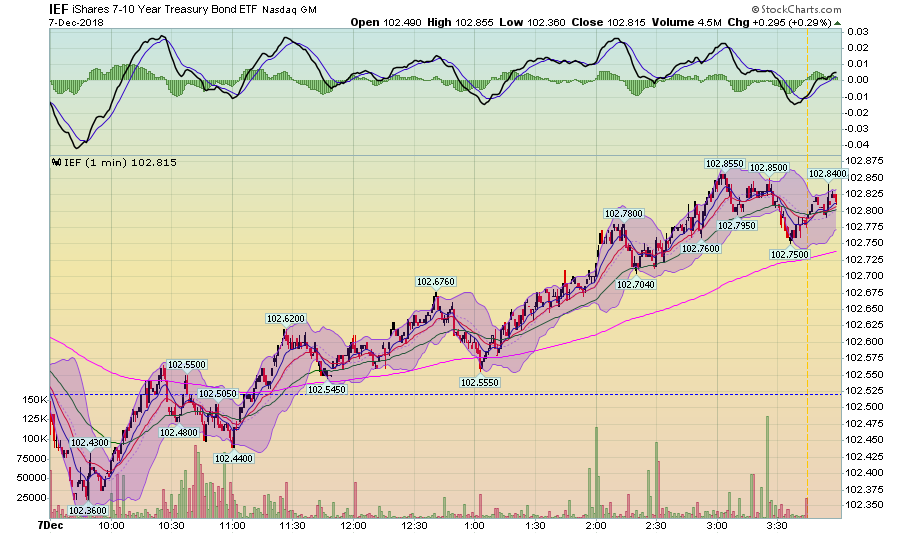
Task: Click the 102.8550 peak price label
Action: coord(724,164)
